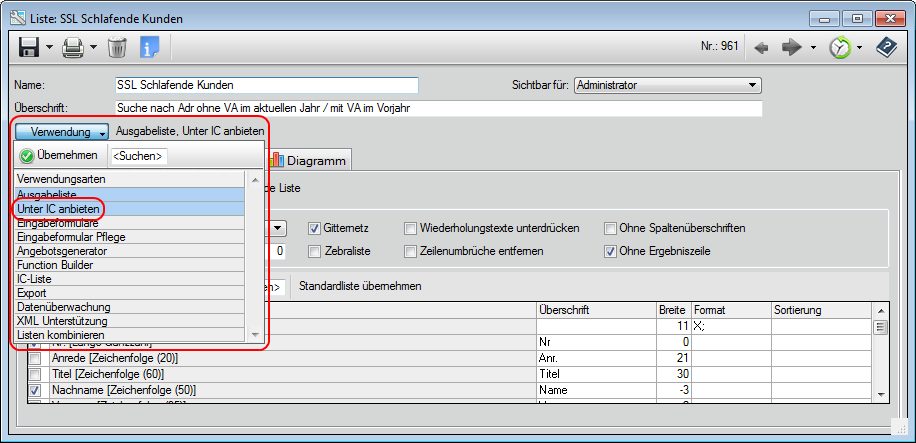Switch to the Diagramm tab
Viewport: 916px width, 443px height.
(x=308, y=161)
